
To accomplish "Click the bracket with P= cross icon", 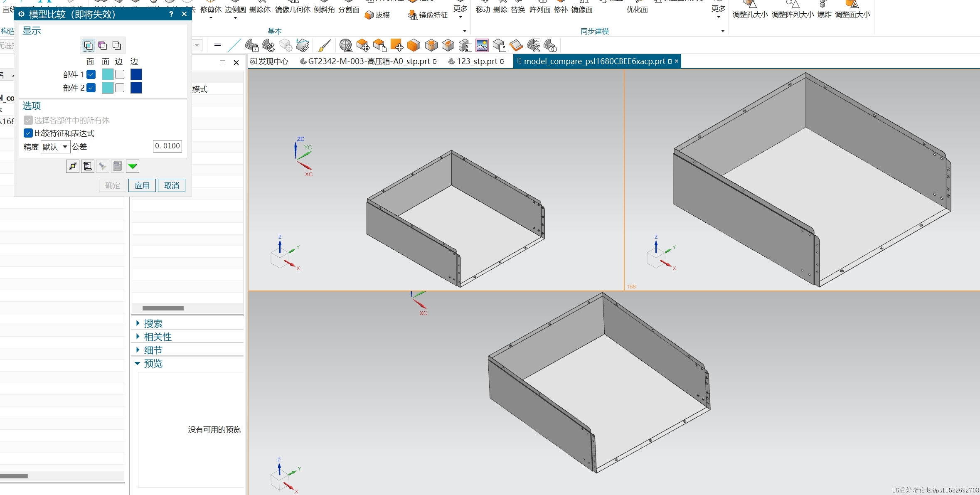I will click(533, 45).
